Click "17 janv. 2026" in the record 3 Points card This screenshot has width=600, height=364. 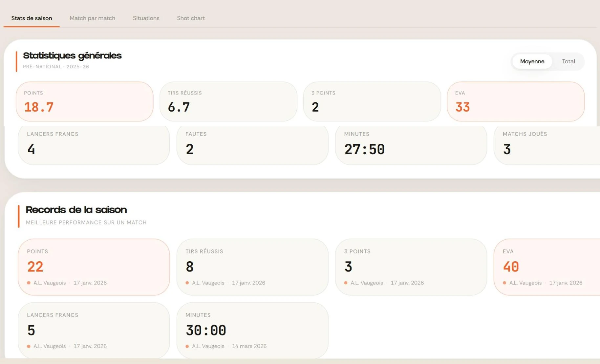tap(407, 283)
